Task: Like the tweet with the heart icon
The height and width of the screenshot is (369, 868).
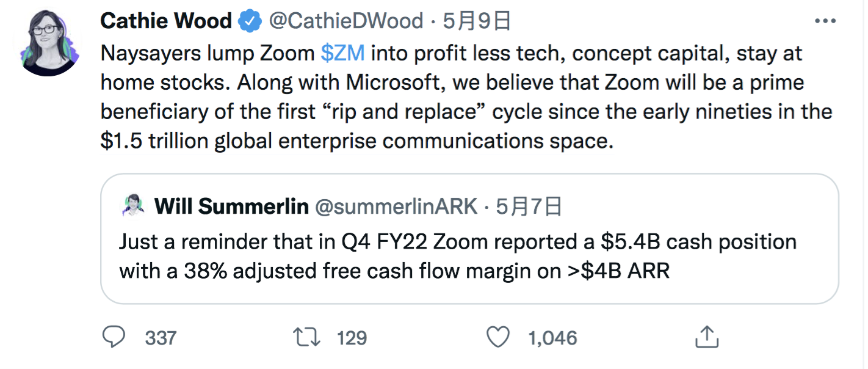Action: click(498, 337)
